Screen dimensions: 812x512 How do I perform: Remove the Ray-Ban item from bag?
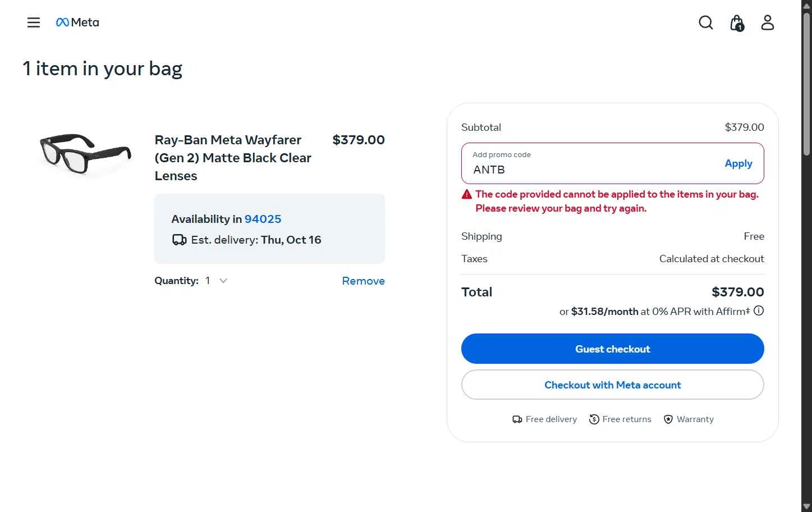[x=363, y=281]
